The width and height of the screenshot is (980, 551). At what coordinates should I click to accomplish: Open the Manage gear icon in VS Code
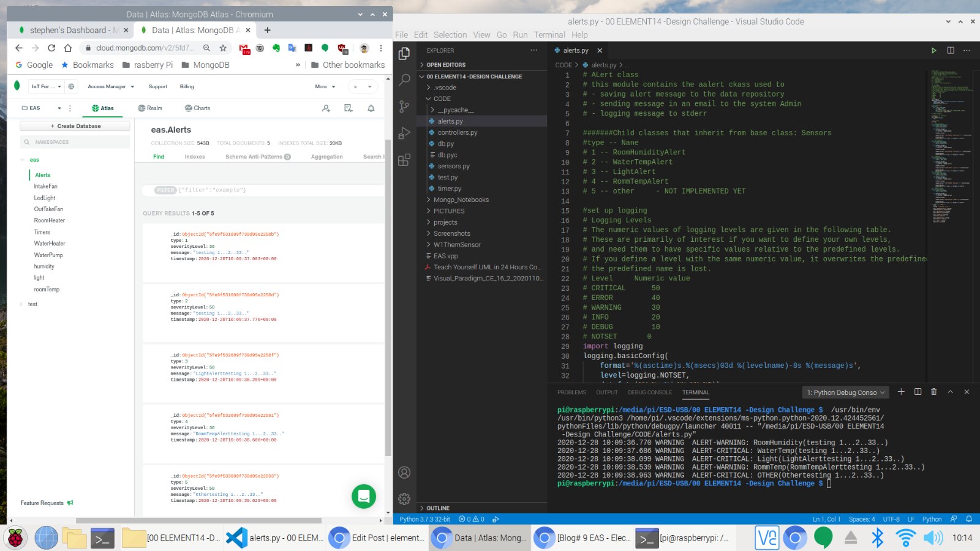tap(404, 499)
